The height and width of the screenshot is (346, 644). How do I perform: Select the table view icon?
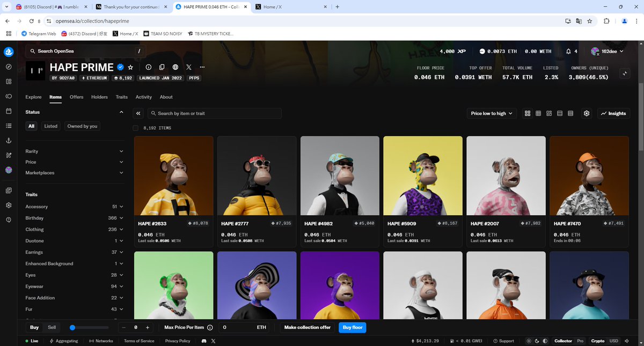click(570, 113)
